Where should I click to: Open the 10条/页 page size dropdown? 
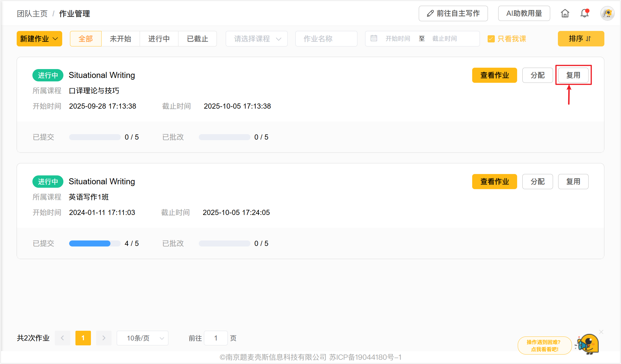[142, 338]
